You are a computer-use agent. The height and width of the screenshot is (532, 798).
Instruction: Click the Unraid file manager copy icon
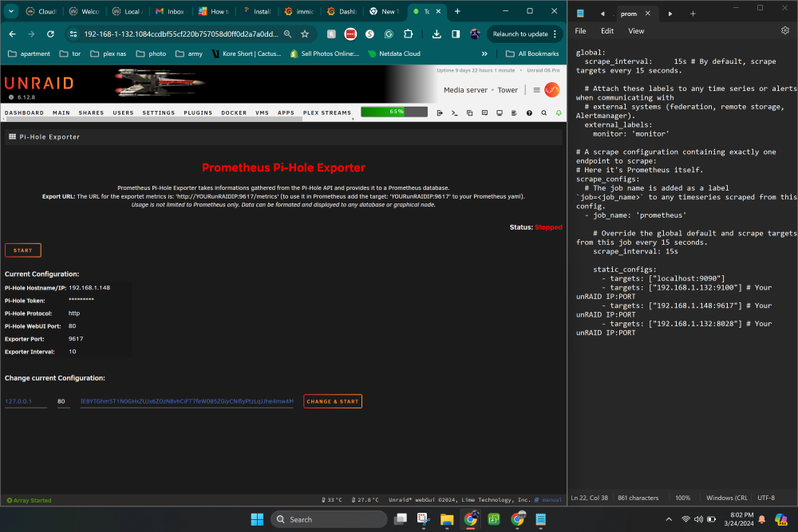pos(469,113)
